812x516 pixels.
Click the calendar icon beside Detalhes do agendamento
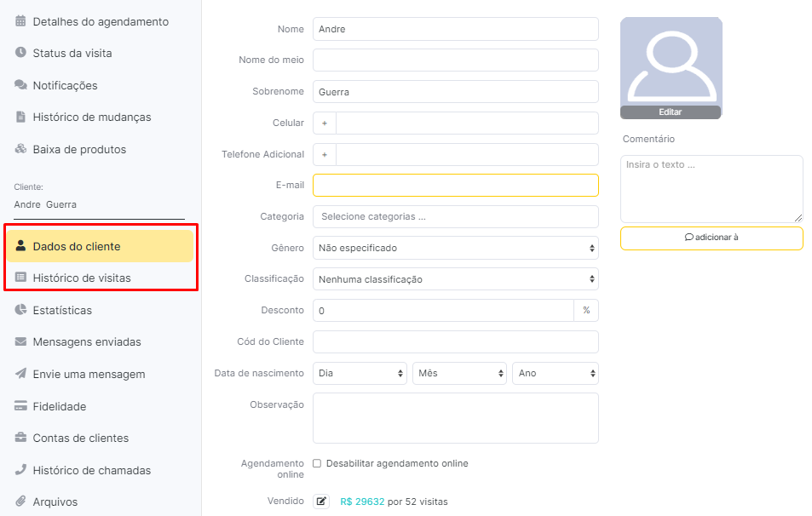pos(20,21)
